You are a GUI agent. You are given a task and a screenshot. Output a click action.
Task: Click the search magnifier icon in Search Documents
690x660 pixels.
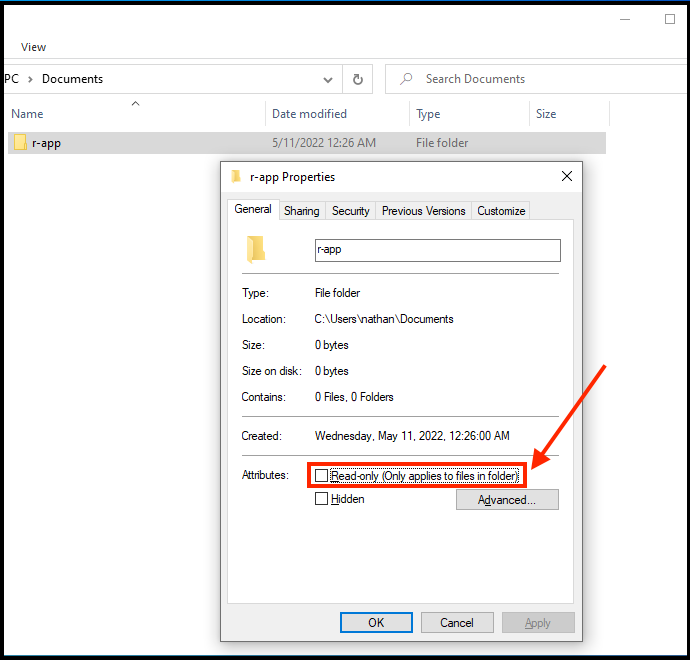point(406,79)
